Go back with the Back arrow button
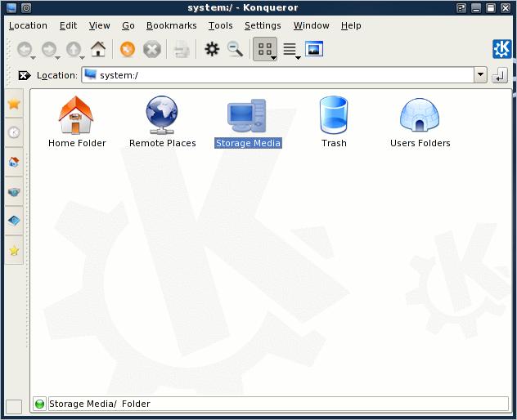 [24, 49]
